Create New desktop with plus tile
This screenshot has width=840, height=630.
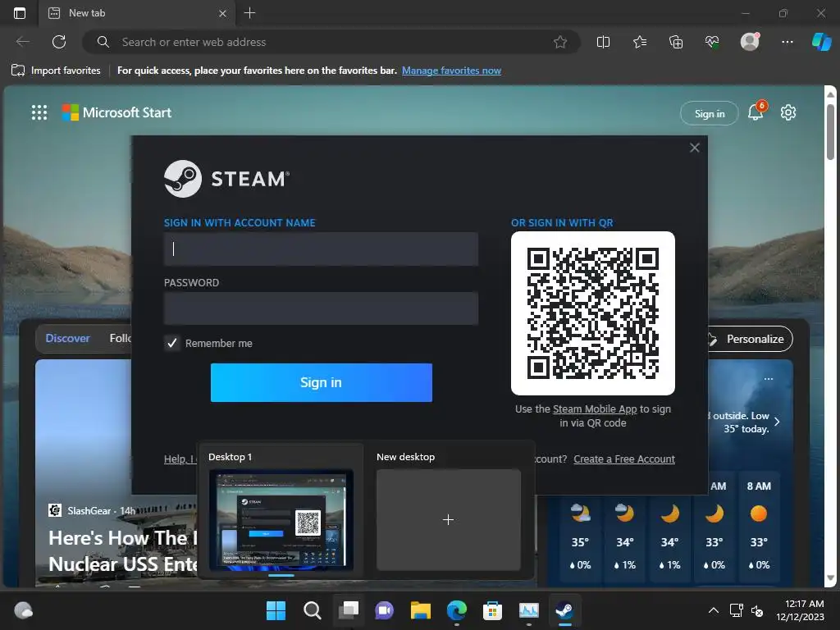click(449, 519)
